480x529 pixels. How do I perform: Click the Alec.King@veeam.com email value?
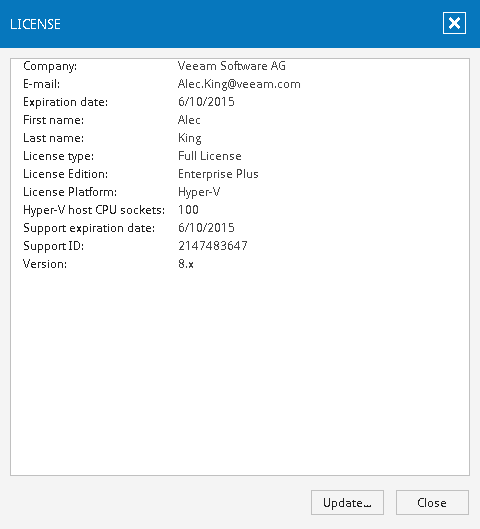pyautogui.click(x=239, y=84)
